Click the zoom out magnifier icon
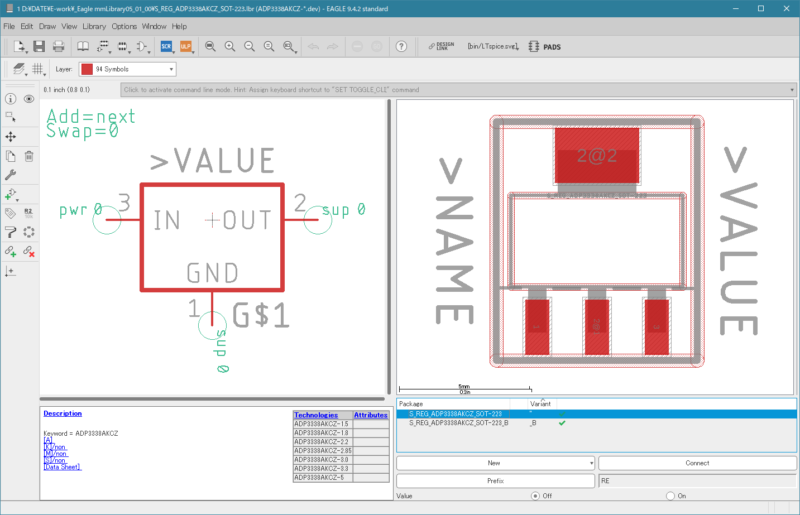The image size is (800, 515). [x=249, y=46]
